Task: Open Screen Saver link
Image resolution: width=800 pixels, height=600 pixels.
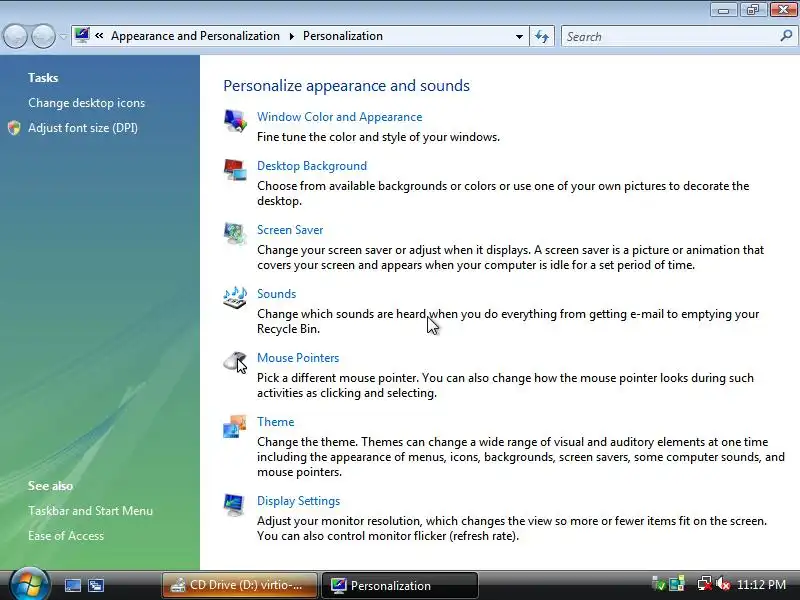Action: point(290,230)
